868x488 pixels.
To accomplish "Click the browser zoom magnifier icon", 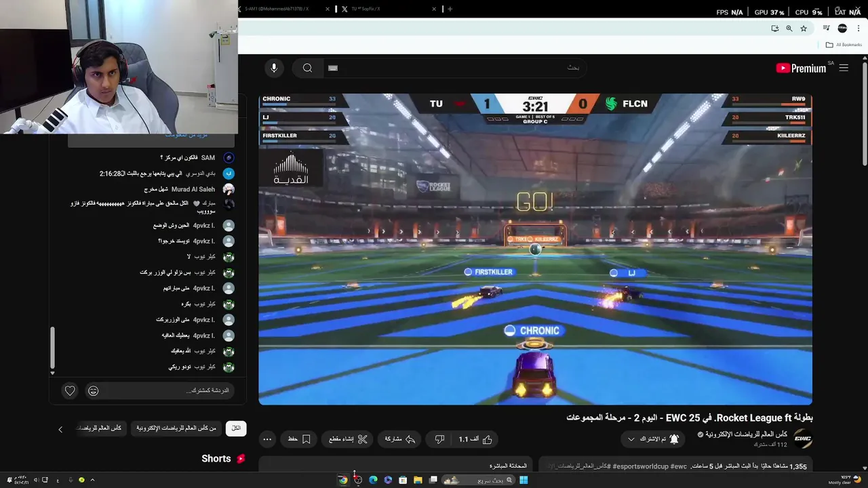I will point(789,28).
